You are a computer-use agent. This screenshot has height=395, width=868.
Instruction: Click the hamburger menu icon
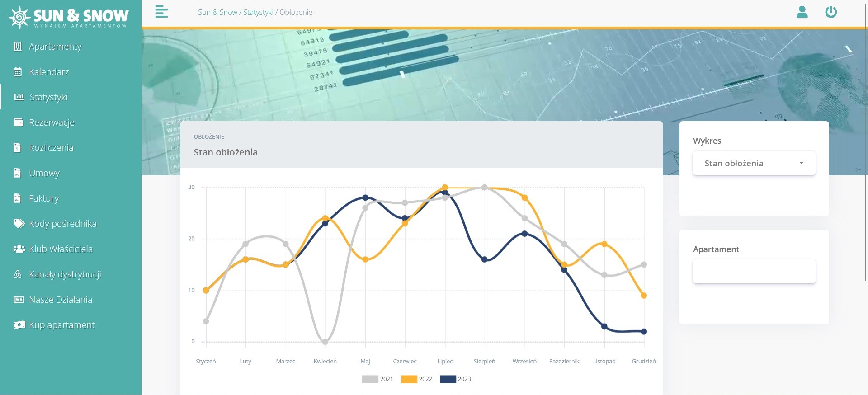[161, 12]
